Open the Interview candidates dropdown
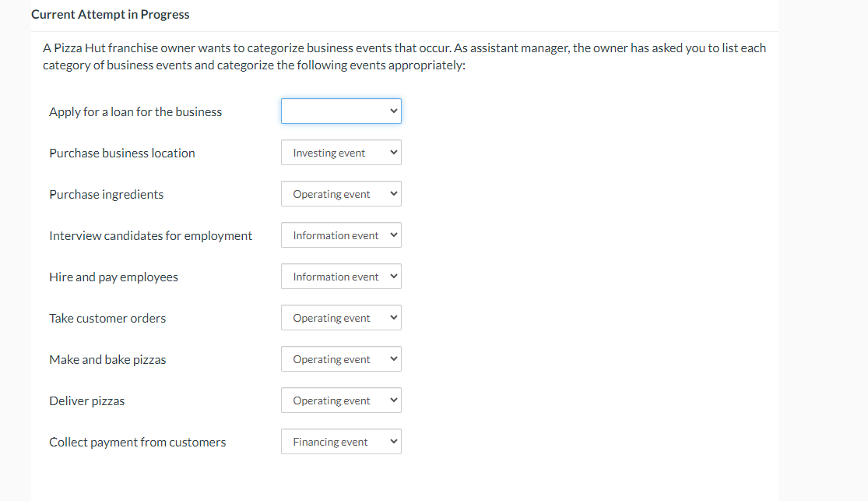Screen dimensions: 868x501 coord(340,235)
